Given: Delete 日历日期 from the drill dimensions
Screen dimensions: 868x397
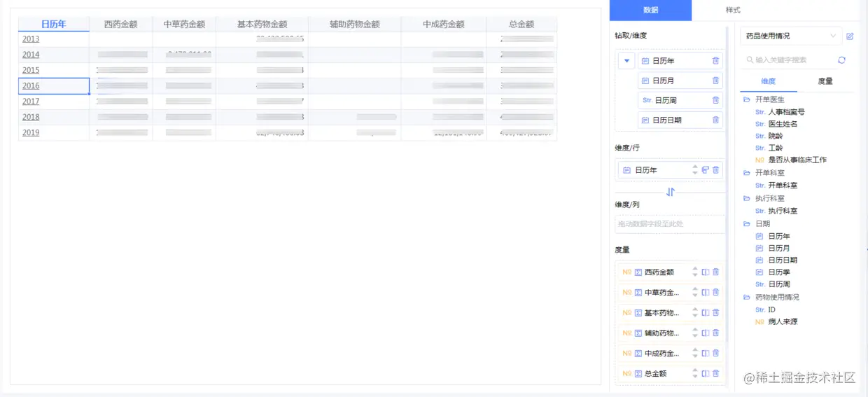Looking at the screenshot, I should click(715, 120).
